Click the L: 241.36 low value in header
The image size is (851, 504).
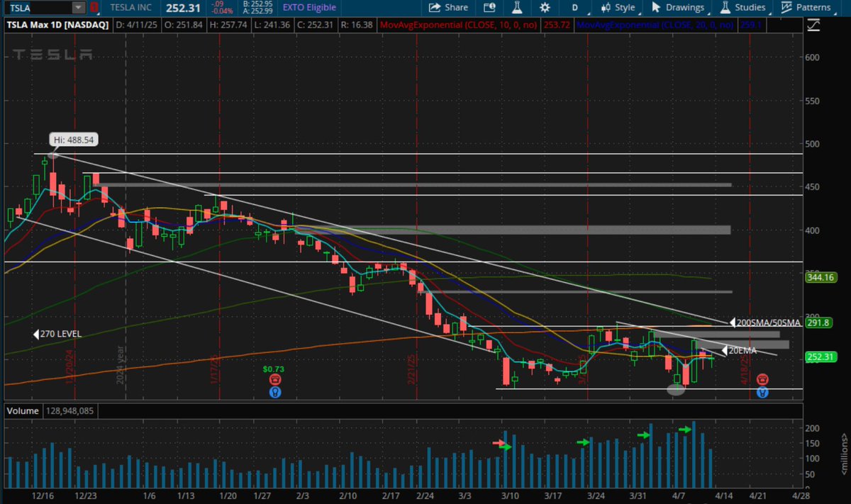[x=274, y=25]
